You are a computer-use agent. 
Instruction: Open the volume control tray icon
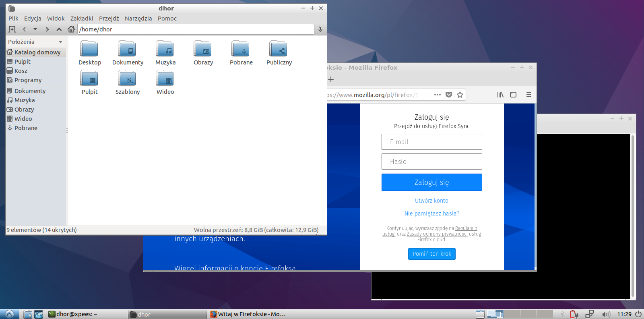click(x=606, y=314)
